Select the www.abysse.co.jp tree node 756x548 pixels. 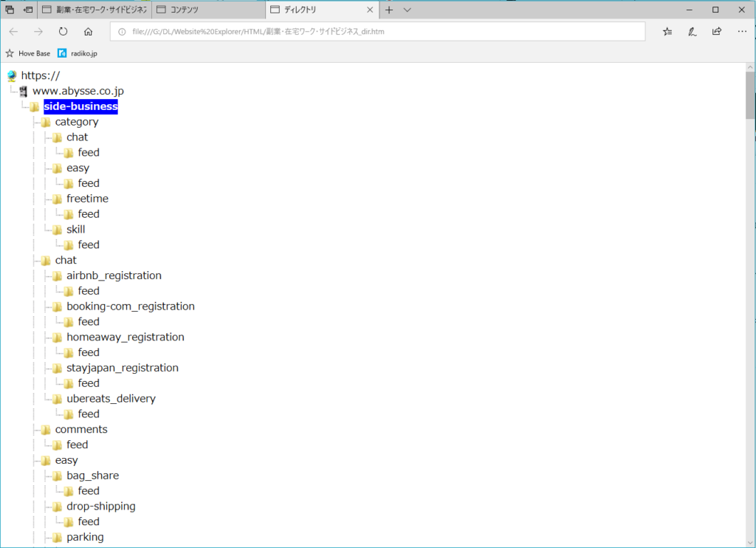pos(78,91)
